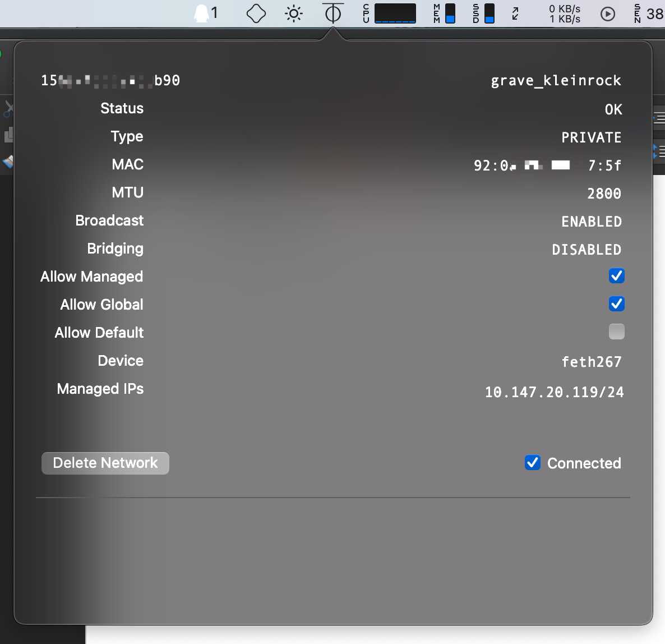Viewport: 665px width, 644px height.
Task: Toggle the Connected checkbox off
Action: point(533,463)
